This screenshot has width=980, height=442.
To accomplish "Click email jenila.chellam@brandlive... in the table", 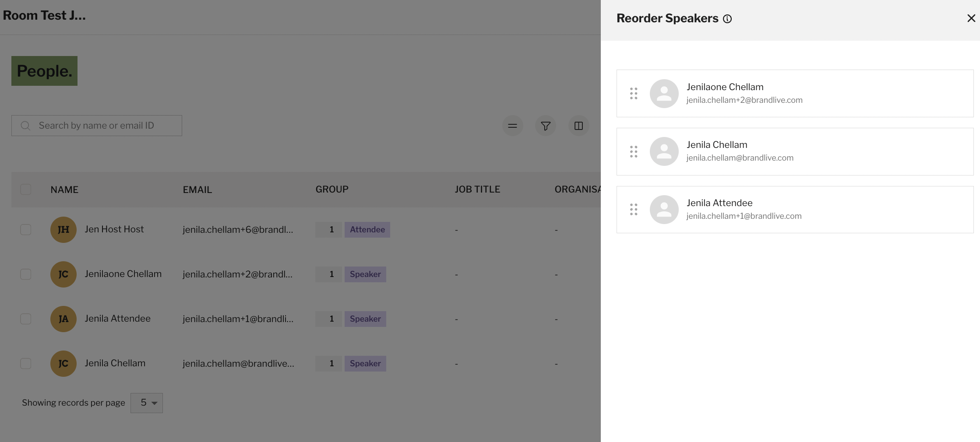I will tap(238, 364).
